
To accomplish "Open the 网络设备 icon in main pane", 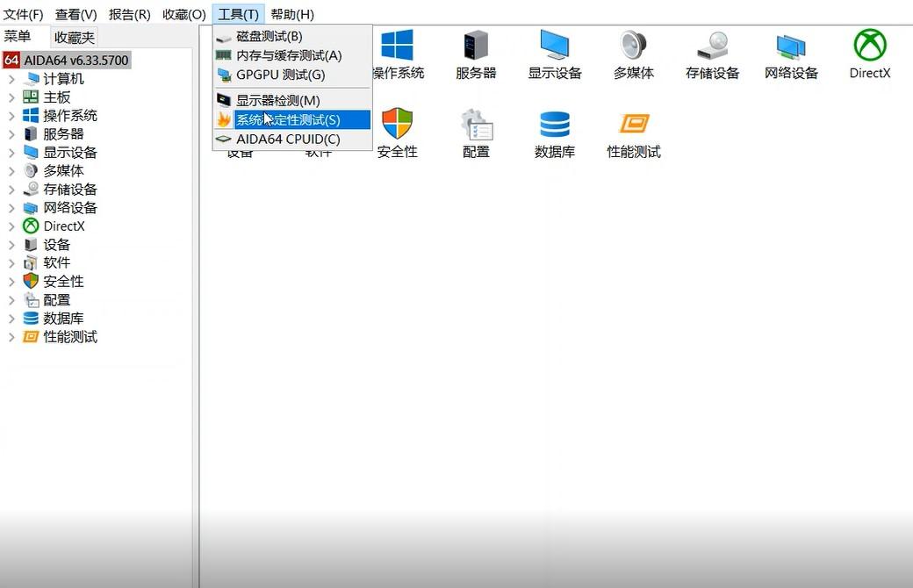I will pos(791,47).
